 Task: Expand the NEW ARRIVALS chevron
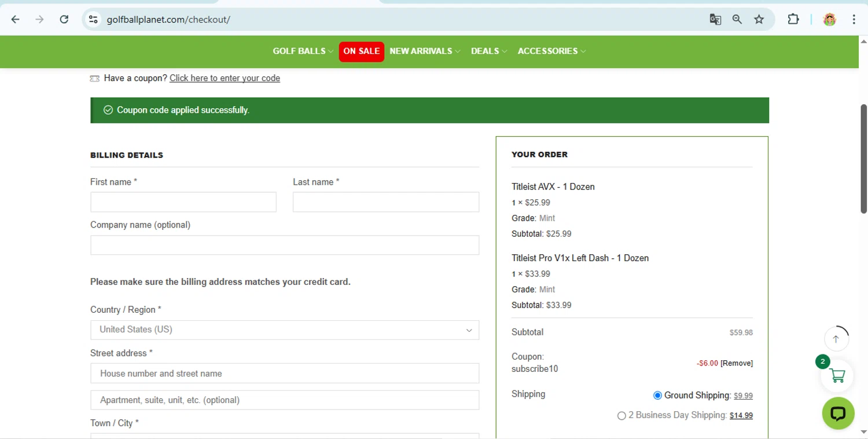pos(458,52)
